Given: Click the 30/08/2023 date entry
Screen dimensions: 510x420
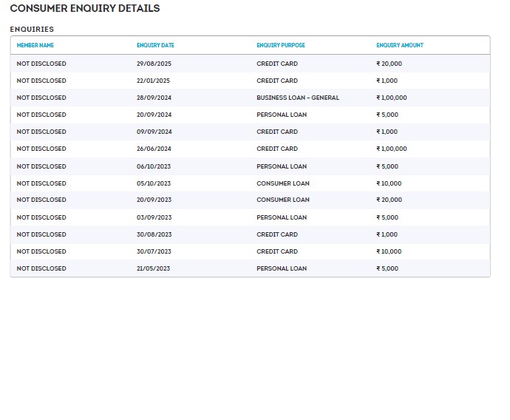Looking at the screenshot, I should pos(154,234).
